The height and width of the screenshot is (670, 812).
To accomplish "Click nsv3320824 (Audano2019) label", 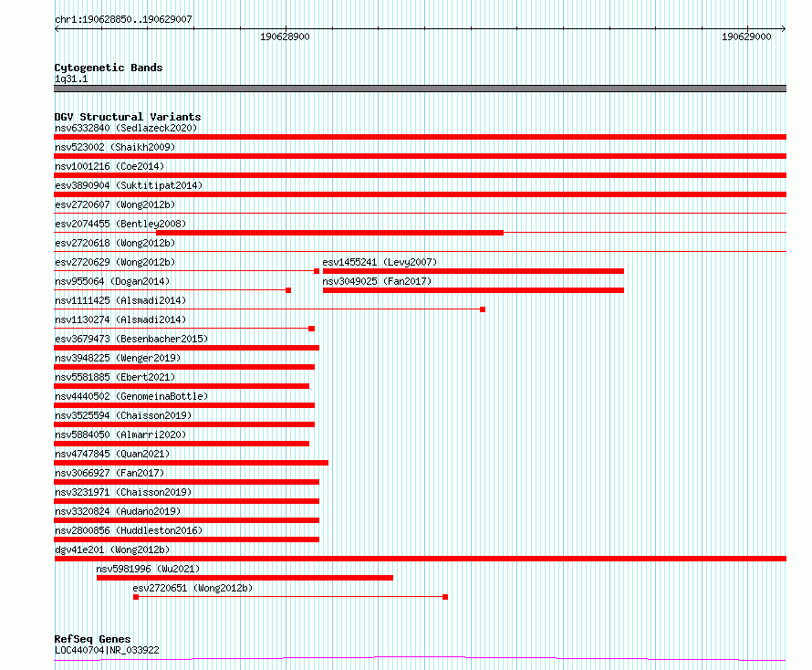I will 118,511.
